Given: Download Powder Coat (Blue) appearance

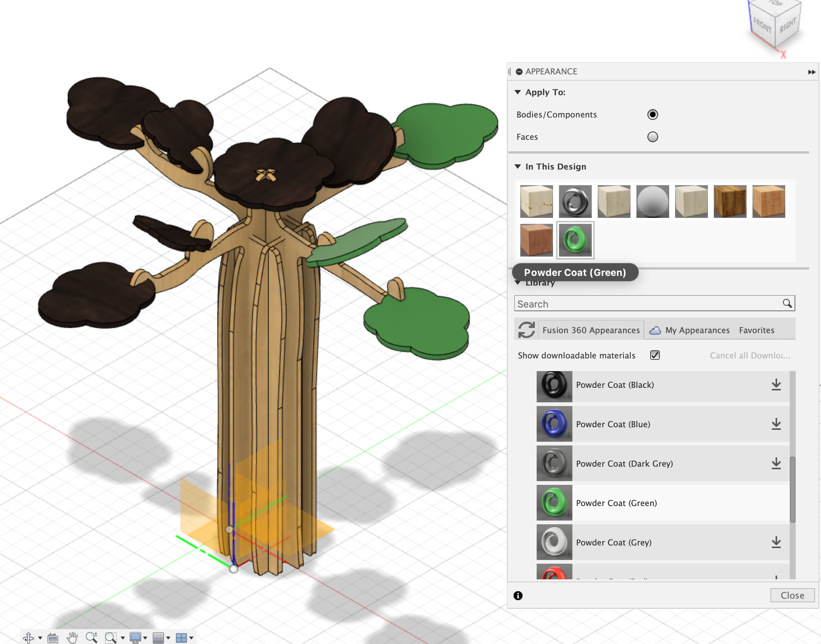Looking at the screenshot, I should pyautogui.click(x=776, y=424).
